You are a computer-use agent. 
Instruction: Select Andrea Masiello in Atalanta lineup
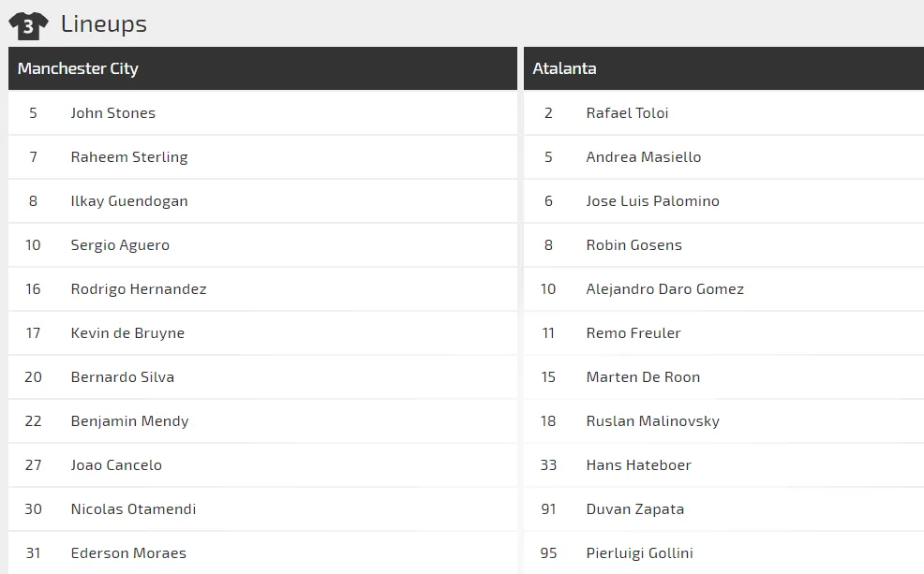click(x=643, y=157)
